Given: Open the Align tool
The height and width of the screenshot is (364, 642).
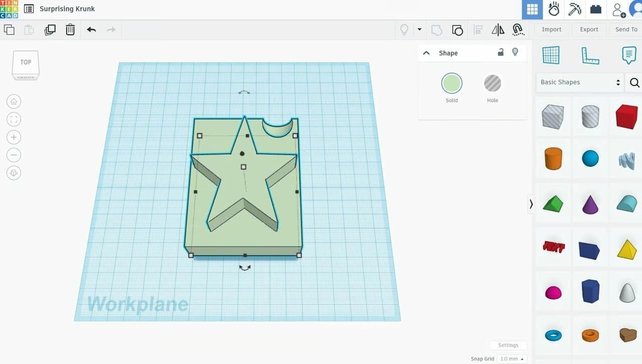Looking at the screenshot, I should pyautogui.click(x=477, y=30).
